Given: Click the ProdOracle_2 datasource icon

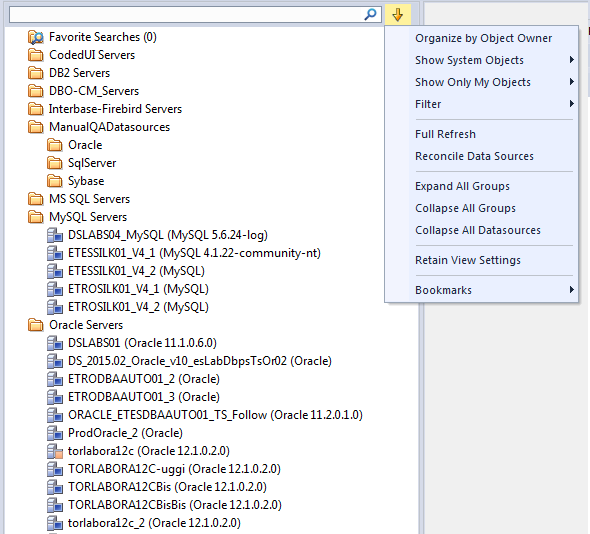Looking at the screenshot, I should click(x=55, y=433).
